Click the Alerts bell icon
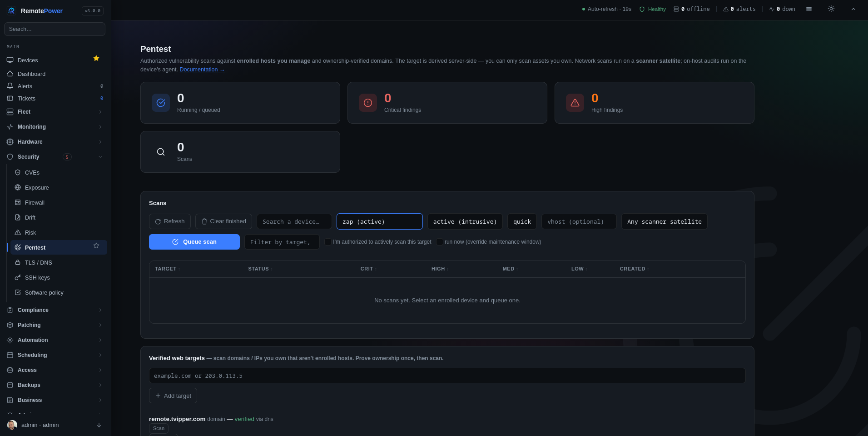 pyautogui.click(x=10, y=86)
